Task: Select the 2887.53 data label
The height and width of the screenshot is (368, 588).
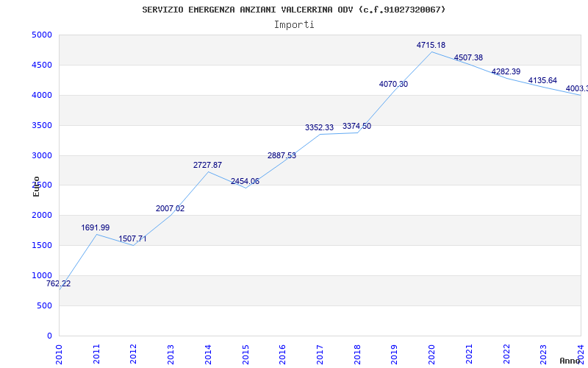Action: pyautogui.click(x=282, y=155)
